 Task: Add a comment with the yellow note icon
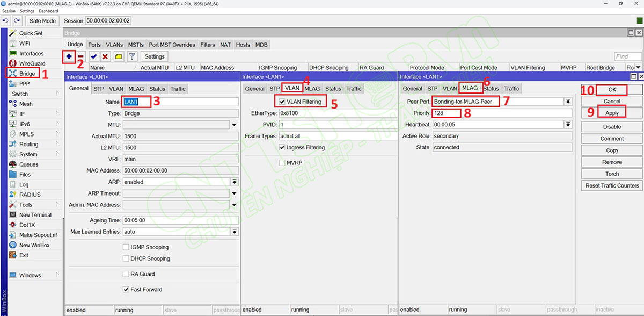click(x=119, y=56)
